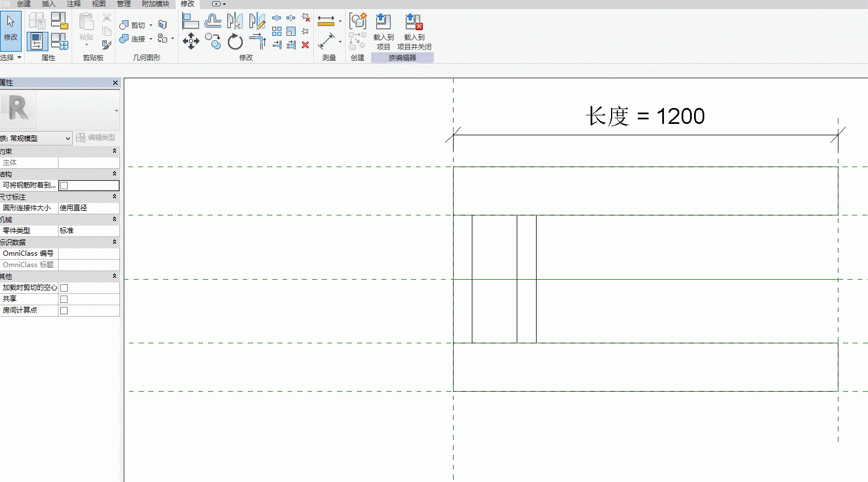This screenshot has width=868, height=482.
Task: Select the Offset tool icon
Action: point(213,21)
